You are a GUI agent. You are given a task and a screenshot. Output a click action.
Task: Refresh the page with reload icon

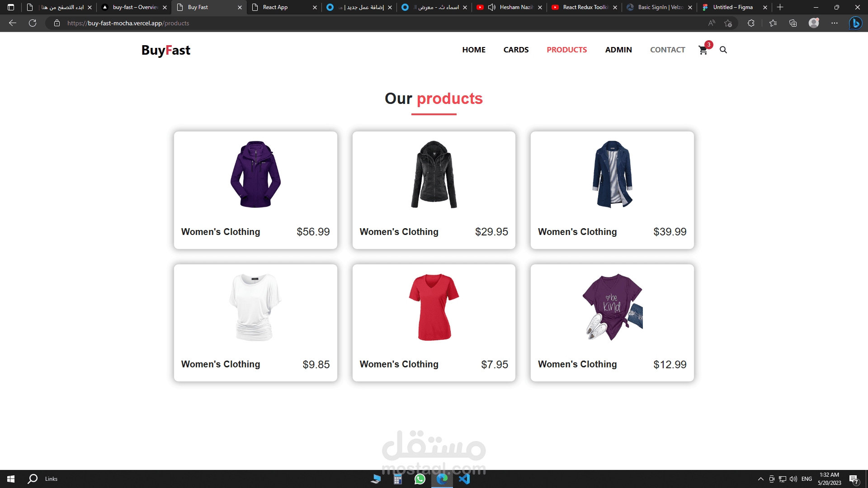click(x=33, y=23)
